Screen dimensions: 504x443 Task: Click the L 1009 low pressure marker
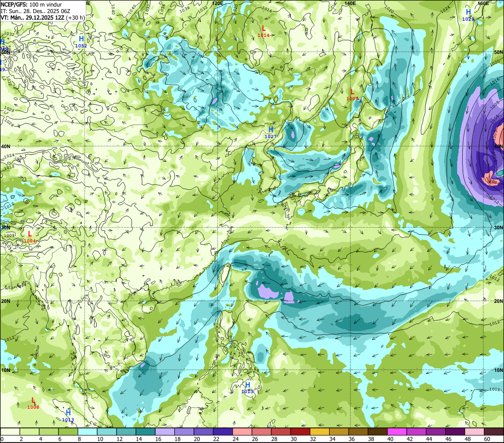(352, 95)
